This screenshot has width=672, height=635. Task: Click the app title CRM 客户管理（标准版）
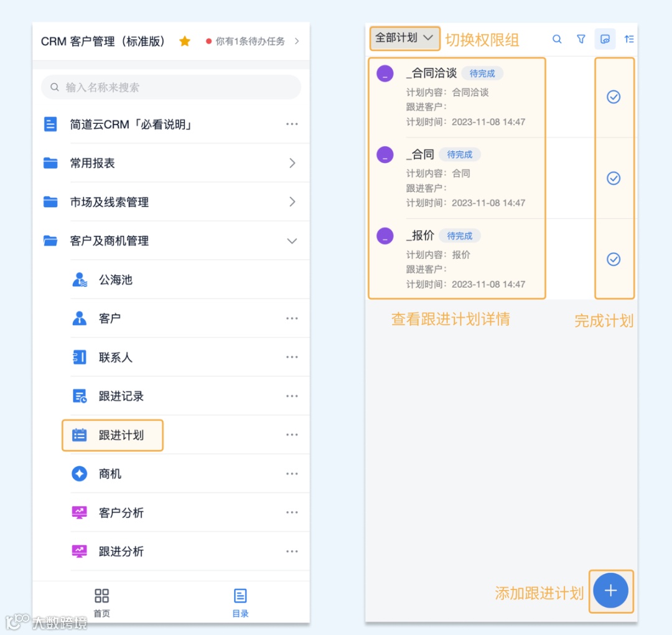[x=103, y=41]
